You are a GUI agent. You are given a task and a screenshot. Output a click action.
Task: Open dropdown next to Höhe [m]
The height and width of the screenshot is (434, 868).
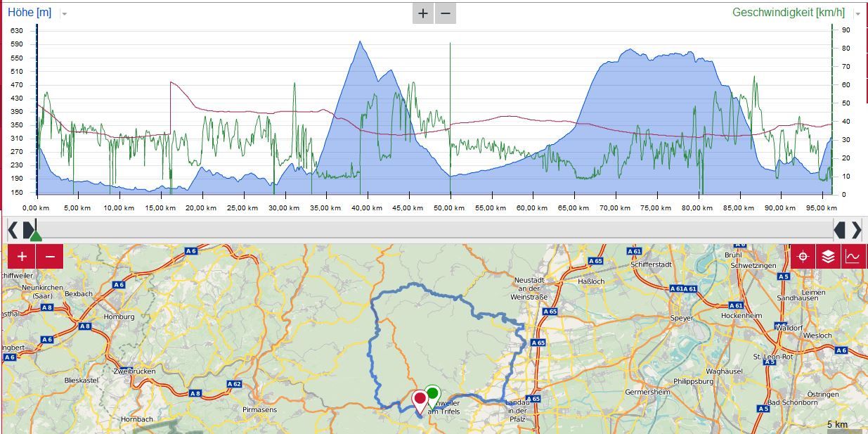pyautogui.click(x=65, y=13)
